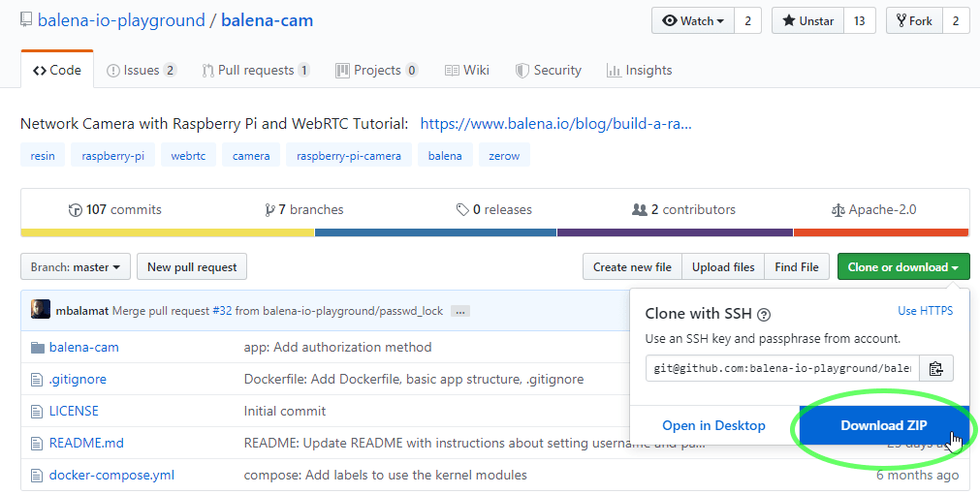Click the Use HTTPS link
This screenshot has height=494, width=980.
pyautogui.click(x=925, y=311)
